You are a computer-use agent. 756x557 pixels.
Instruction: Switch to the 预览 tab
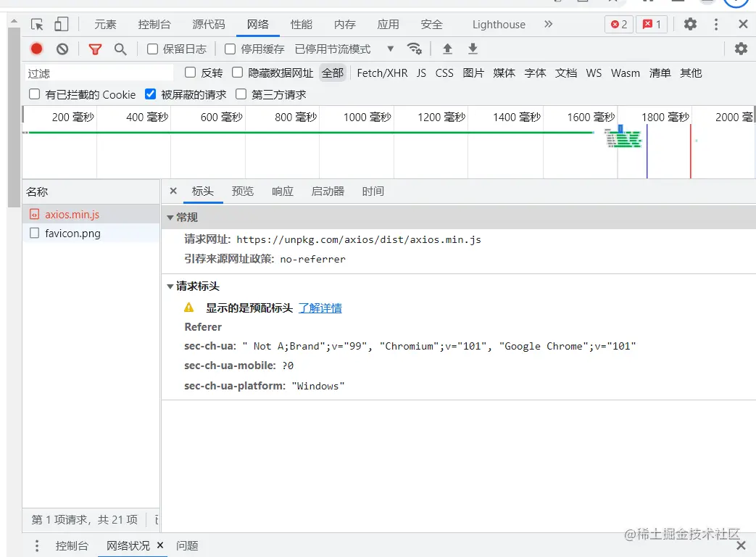pos(243,191)
